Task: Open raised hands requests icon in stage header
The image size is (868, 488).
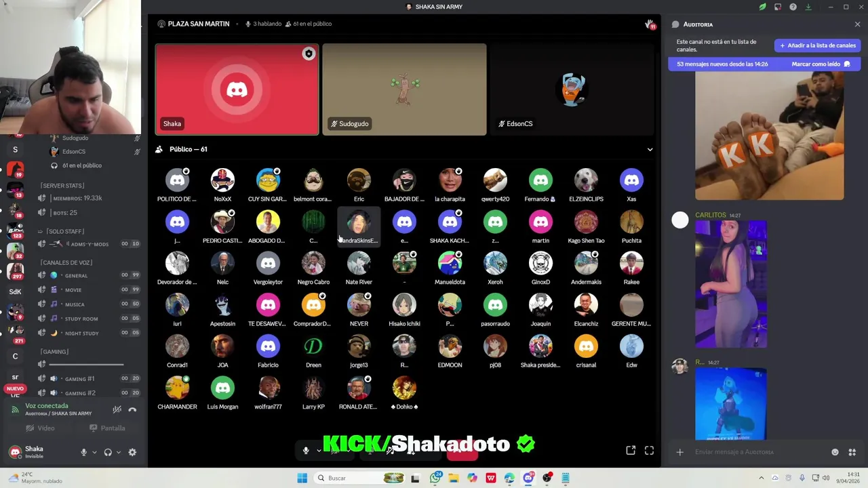Action: point(650,24)
